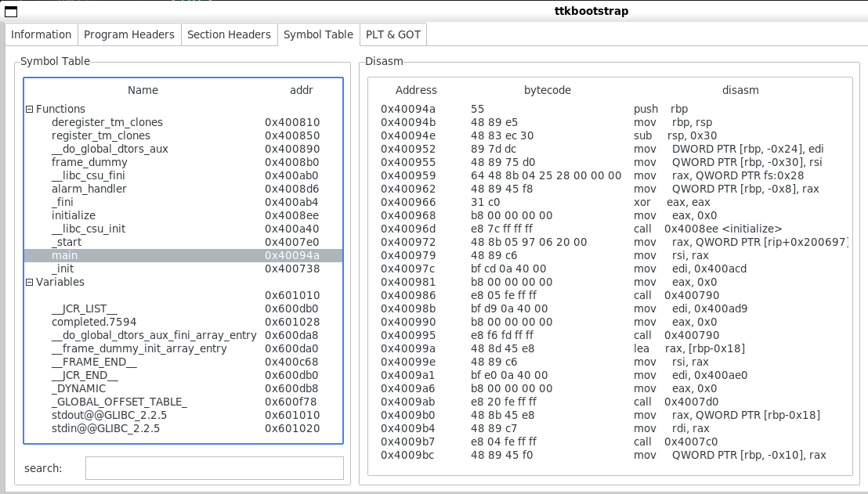Select disasm row at address 0x400955
The width and height of the screenshot is (868, 494).
(610, 162)
